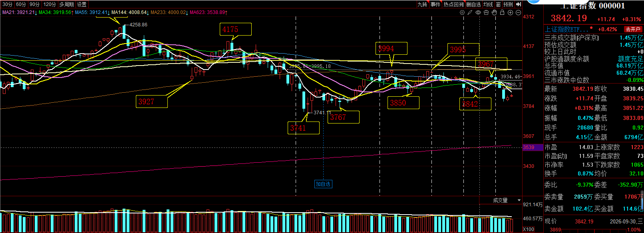Open the 多周期 multi-period view
Viewport: 644px width, 233px height.
click(67, 4)
